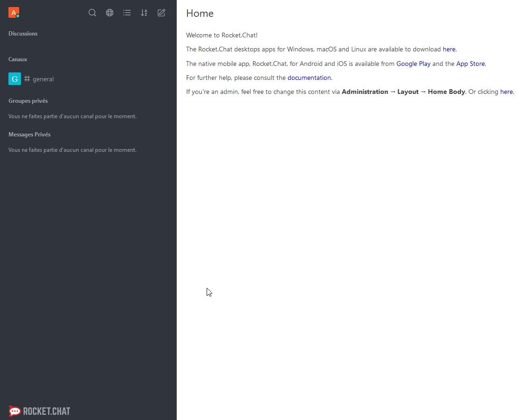Screen dimensions: 518x420
Task: Open the directory globe icon
Action: (109, 13)
